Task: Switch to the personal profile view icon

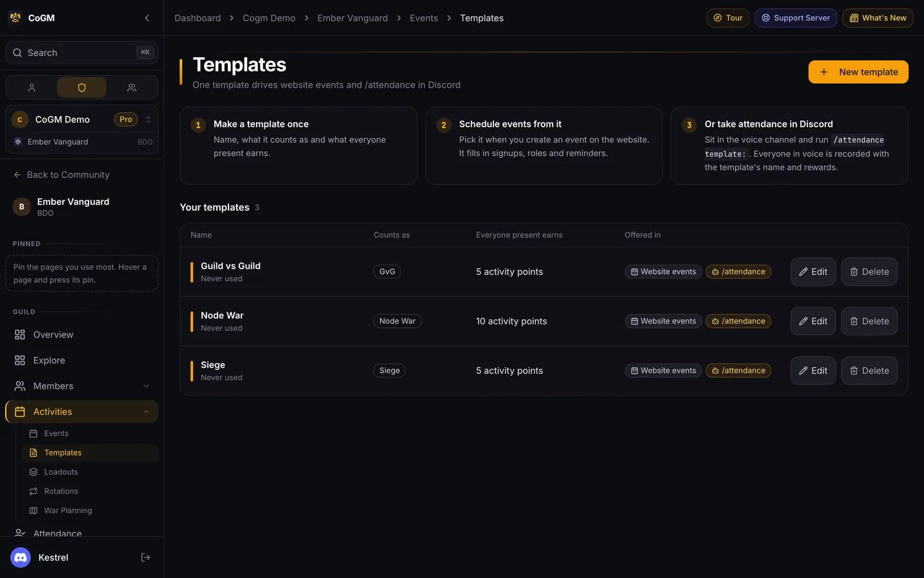Action: click(x=31, y=87)
